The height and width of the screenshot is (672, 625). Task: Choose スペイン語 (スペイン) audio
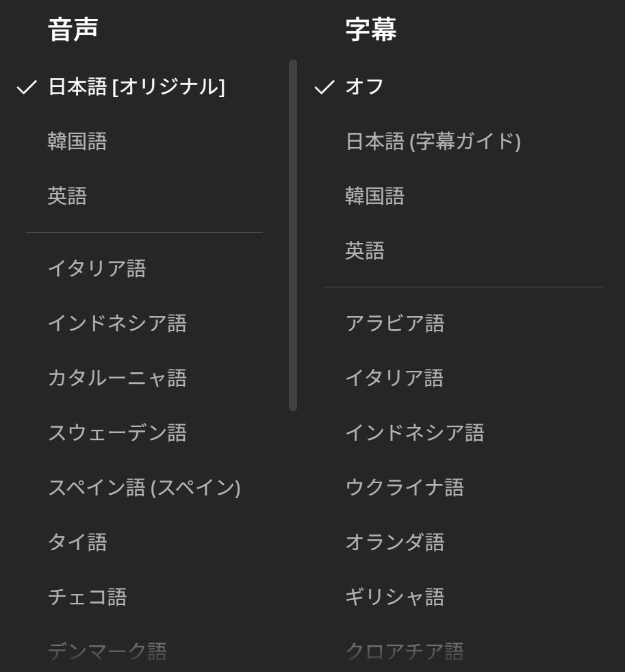pos(144,487)
